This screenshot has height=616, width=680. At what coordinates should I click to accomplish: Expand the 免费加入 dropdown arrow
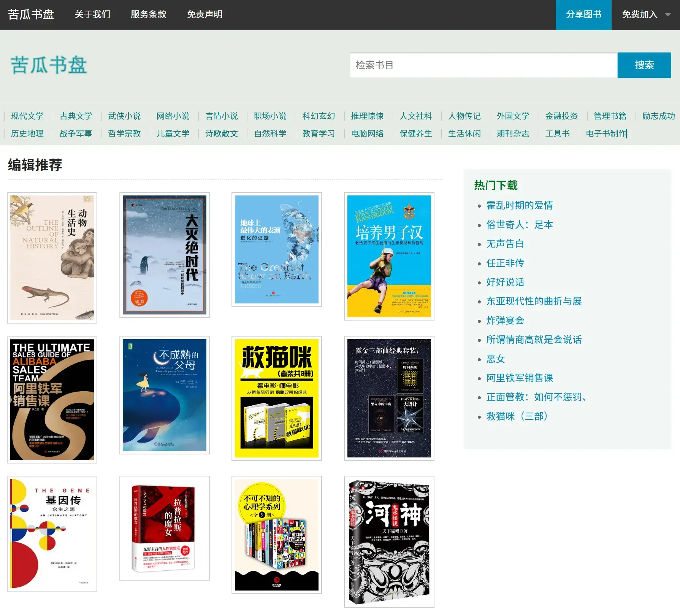tap(667, 14)
